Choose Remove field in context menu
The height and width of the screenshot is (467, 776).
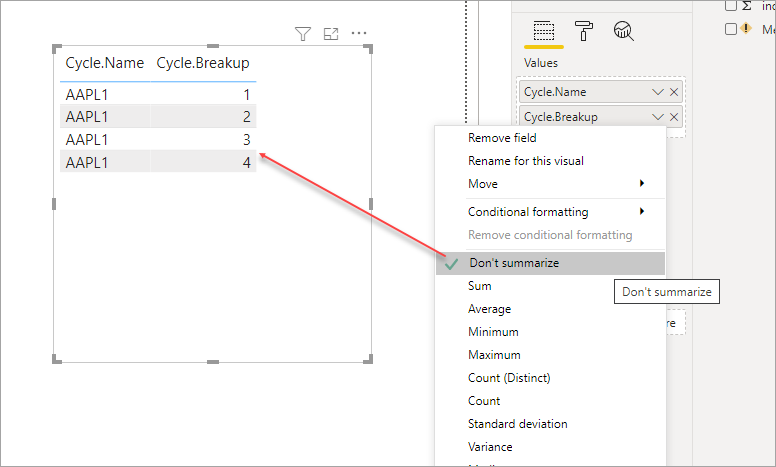click(x=550, y=138)
